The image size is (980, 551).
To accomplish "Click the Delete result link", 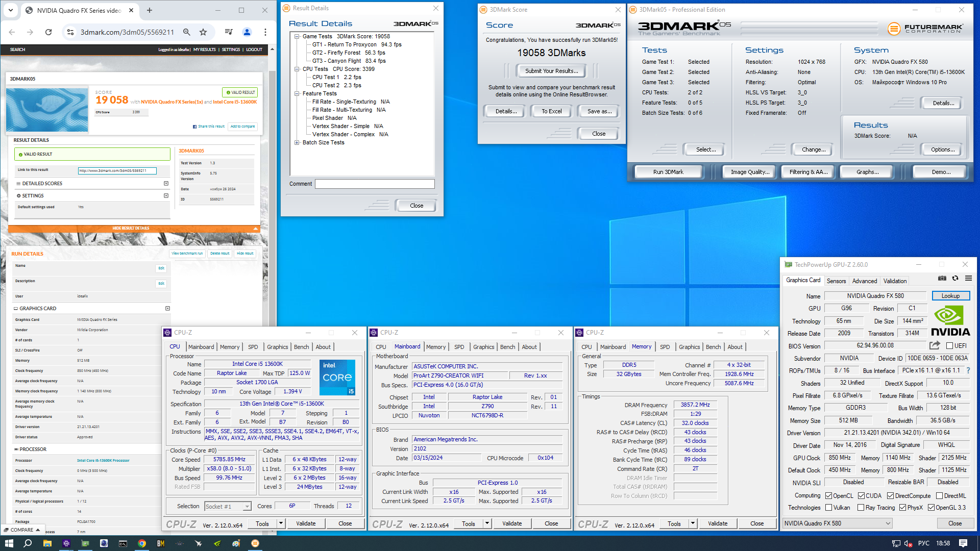I will 220,254.
